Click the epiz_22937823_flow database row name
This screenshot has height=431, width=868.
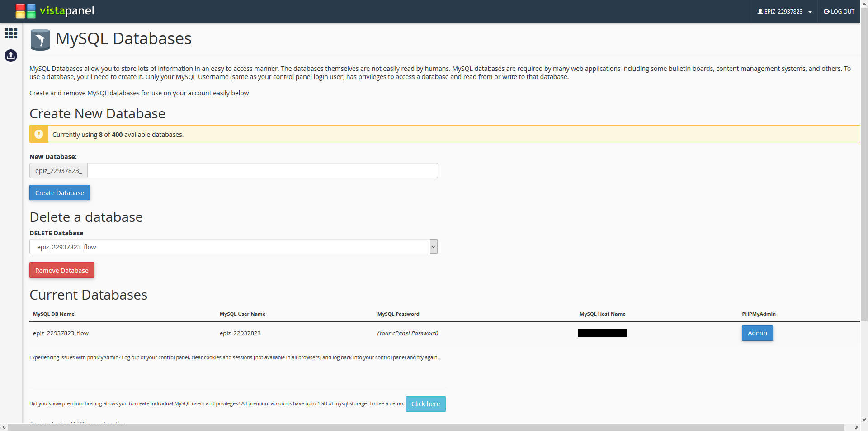[x=61, y=333]
